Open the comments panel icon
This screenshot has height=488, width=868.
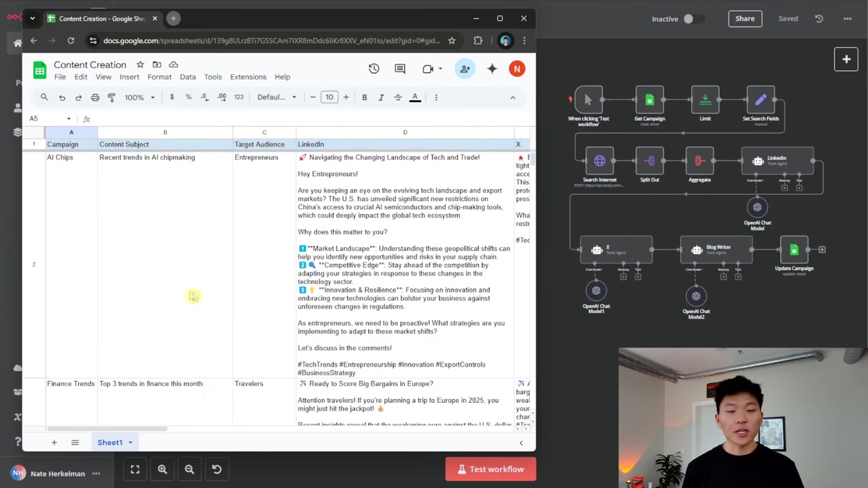point(400,69)
